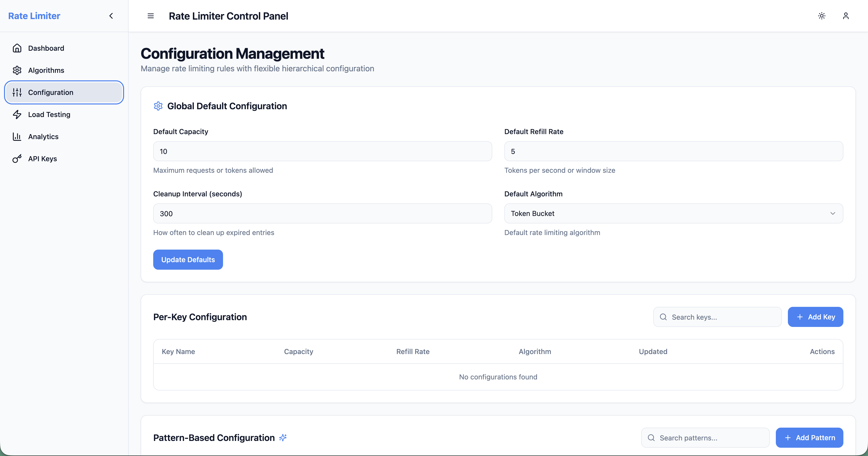Click the API Keys key icon

(x=17, y=159)
